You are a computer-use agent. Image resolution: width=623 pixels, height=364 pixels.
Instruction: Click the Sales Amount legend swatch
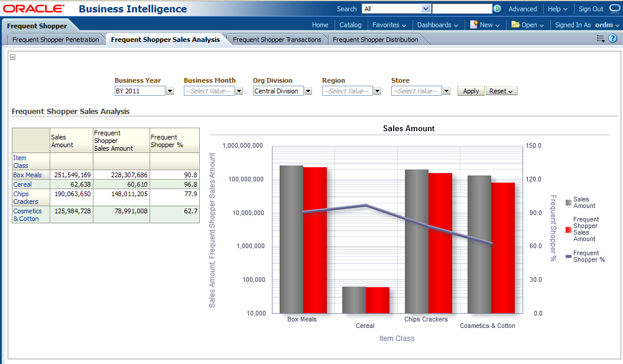click(569, 203)
